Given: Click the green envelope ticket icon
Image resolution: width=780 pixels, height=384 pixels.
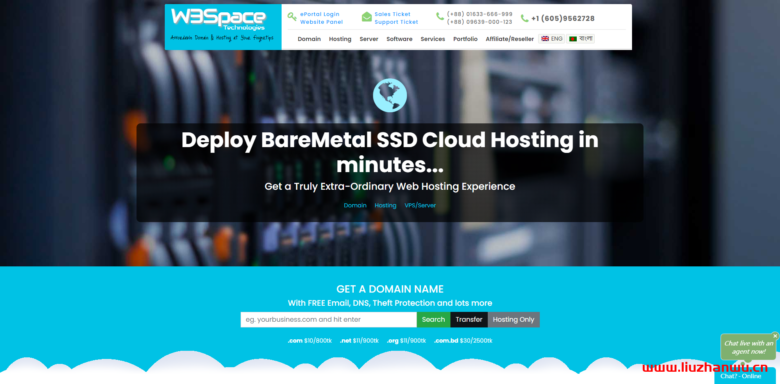Looking at the screenshot, I should pos(367,17).
